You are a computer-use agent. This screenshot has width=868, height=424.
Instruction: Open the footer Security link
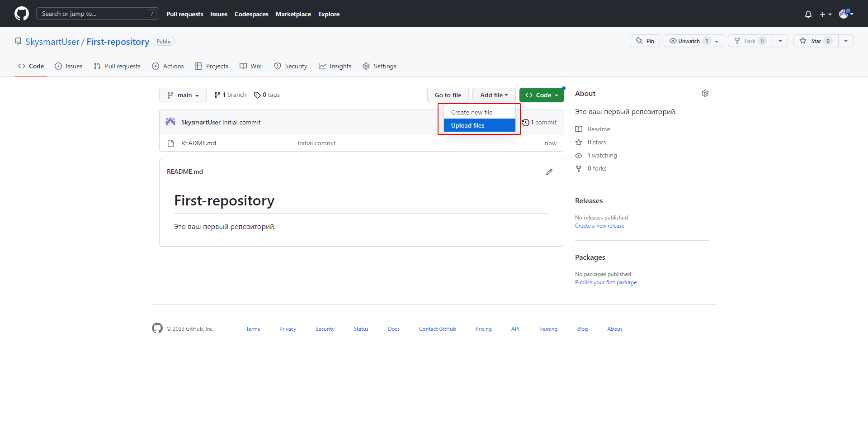(x=325, y=329)
